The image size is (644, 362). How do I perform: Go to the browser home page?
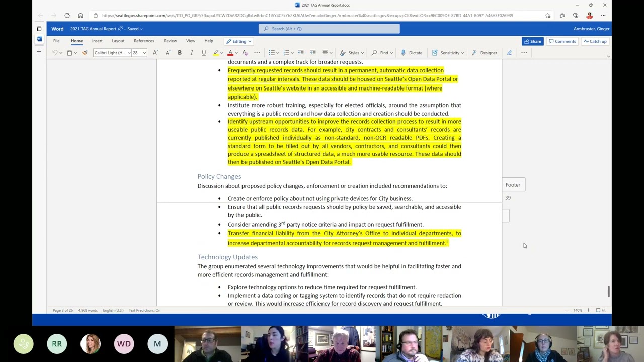pyautogui.click(x=80, y=15)
